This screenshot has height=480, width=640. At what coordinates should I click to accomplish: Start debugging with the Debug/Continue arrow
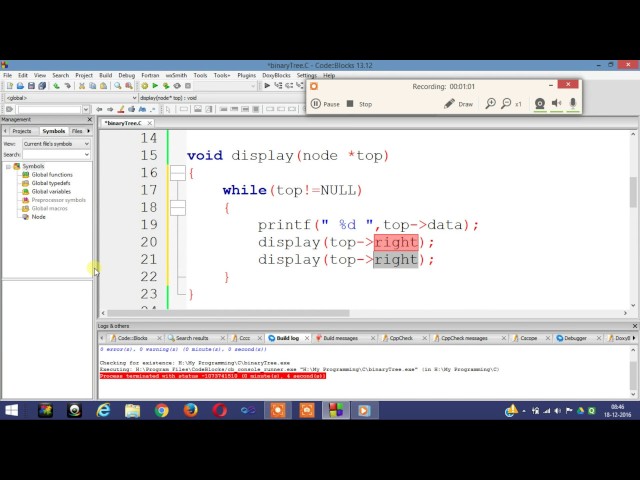pyautogui.click(x=267, y=85)
